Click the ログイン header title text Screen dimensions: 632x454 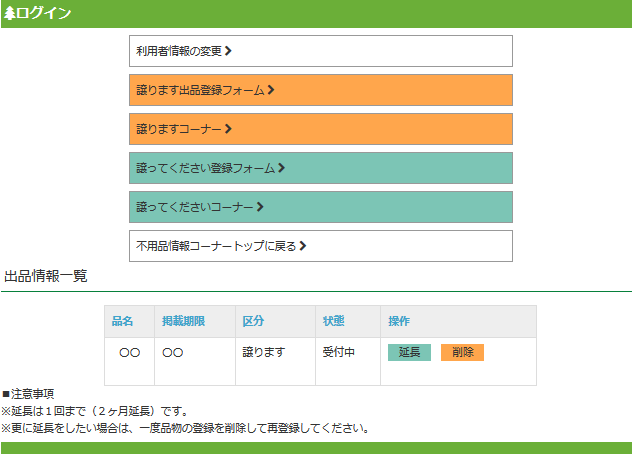click(44, 13)
